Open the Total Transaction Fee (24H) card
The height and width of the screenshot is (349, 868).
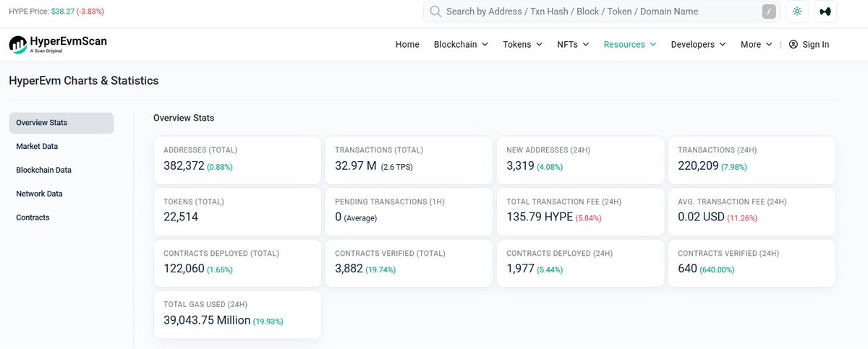pos(580,212)
